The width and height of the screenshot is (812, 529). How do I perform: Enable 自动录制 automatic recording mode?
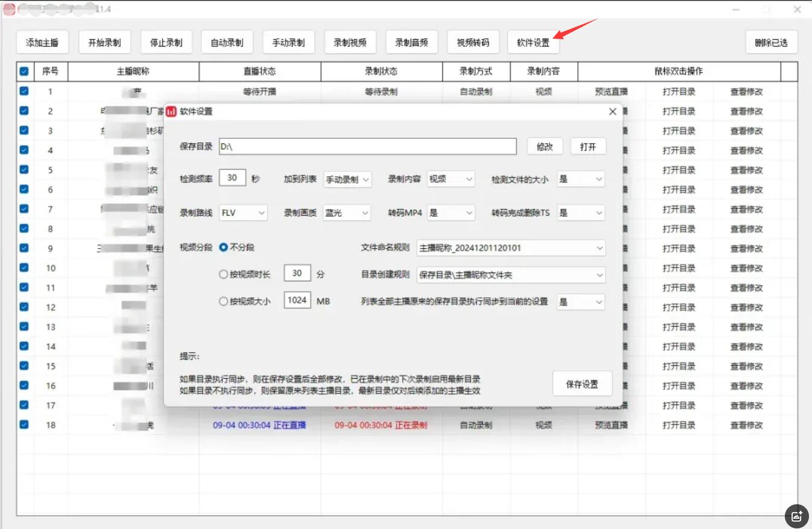(226, 42)
